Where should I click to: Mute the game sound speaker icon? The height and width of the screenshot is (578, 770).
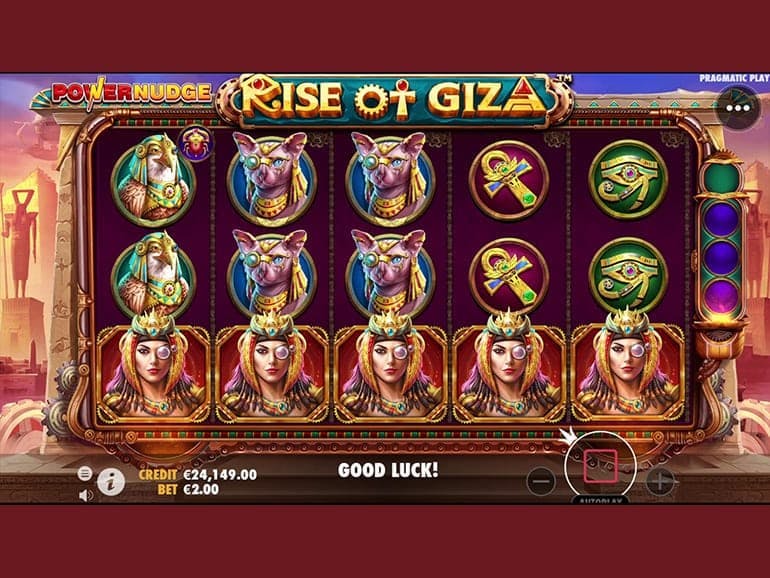pos(85,495)
